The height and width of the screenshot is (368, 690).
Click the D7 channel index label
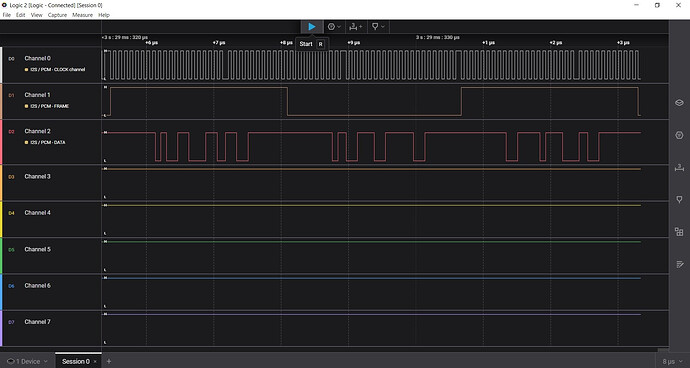[x=11, y=322]
